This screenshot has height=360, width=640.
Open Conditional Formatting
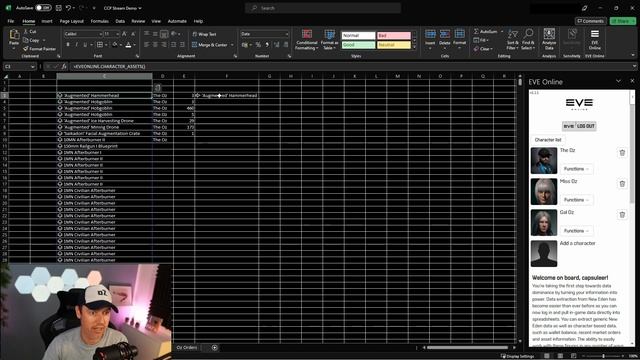pos(307,40)
